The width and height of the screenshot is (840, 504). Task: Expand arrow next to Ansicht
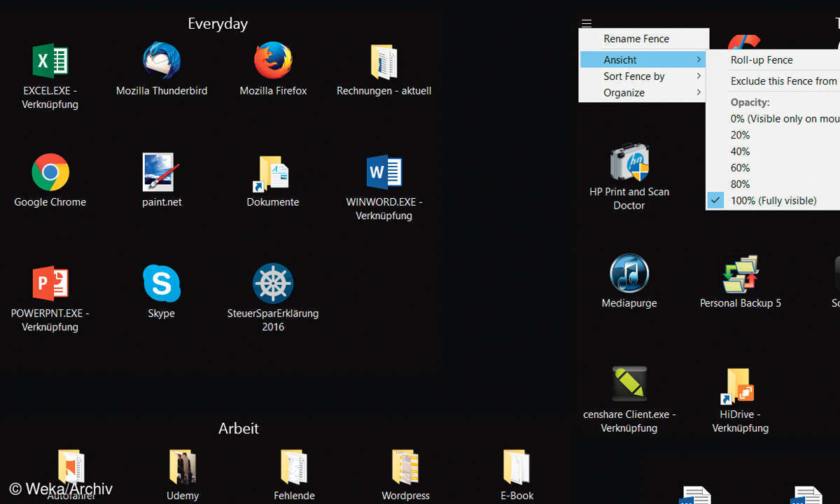pos(699,59)
